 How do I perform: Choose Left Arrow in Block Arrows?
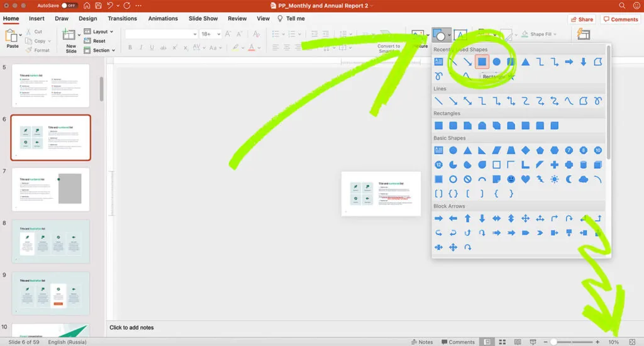coord(453,219)
